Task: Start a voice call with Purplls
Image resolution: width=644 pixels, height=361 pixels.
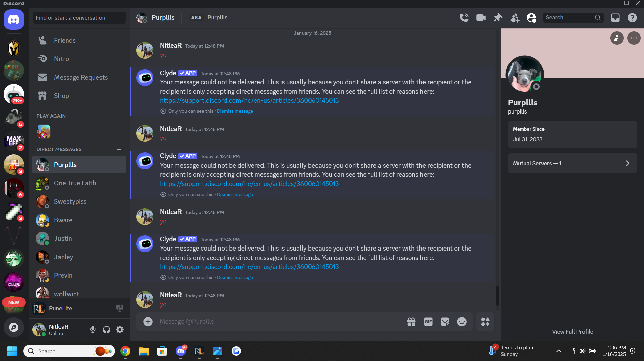Action: point(464,18)
